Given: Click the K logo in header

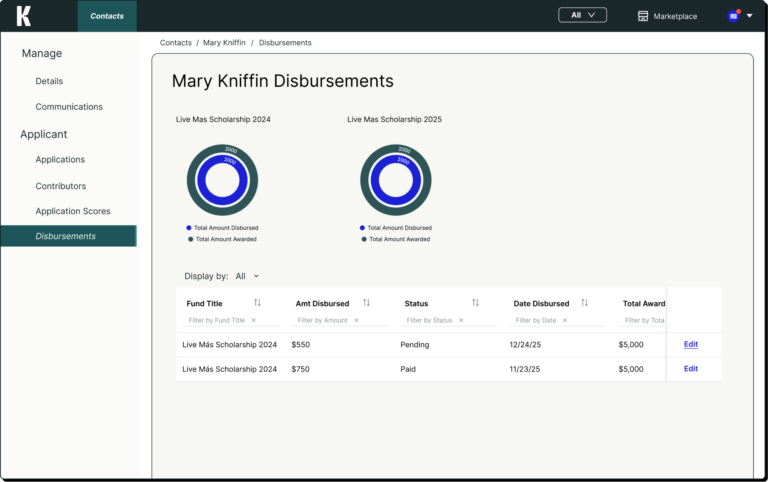Looking at the screenshot, I should (24, 16).
